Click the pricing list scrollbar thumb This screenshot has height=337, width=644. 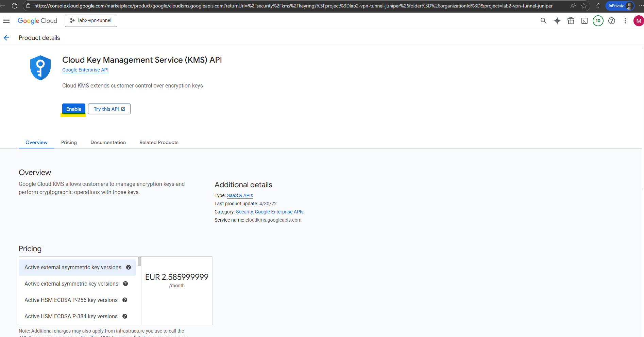pyautogui.click(x=139, y=261)
